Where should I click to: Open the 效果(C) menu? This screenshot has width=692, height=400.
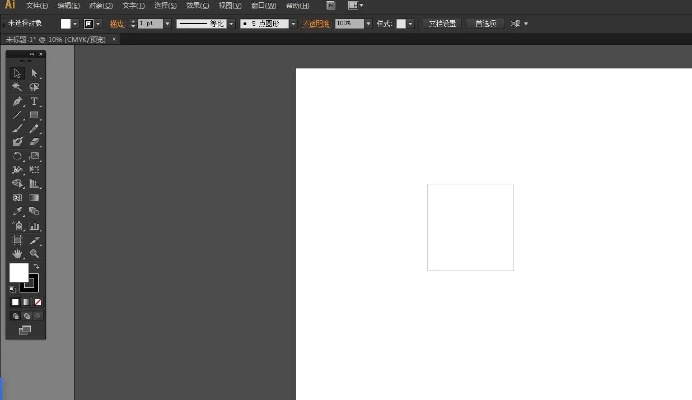(197, 6)
